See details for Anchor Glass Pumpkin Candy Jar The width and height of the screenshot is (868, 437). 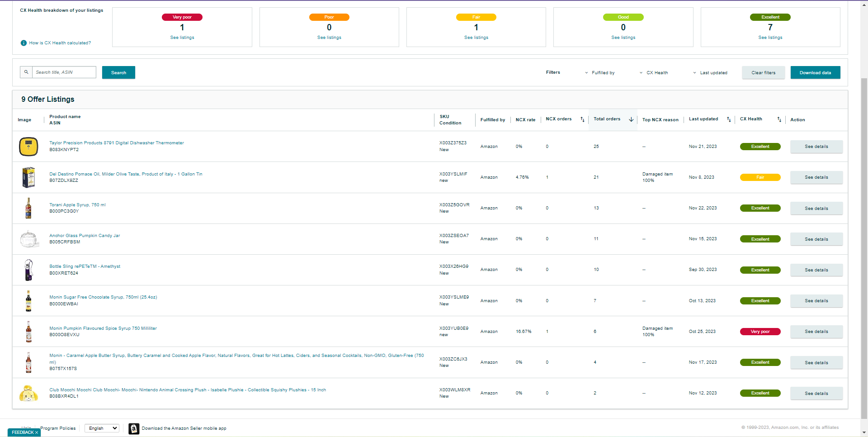tap(816, 239)
